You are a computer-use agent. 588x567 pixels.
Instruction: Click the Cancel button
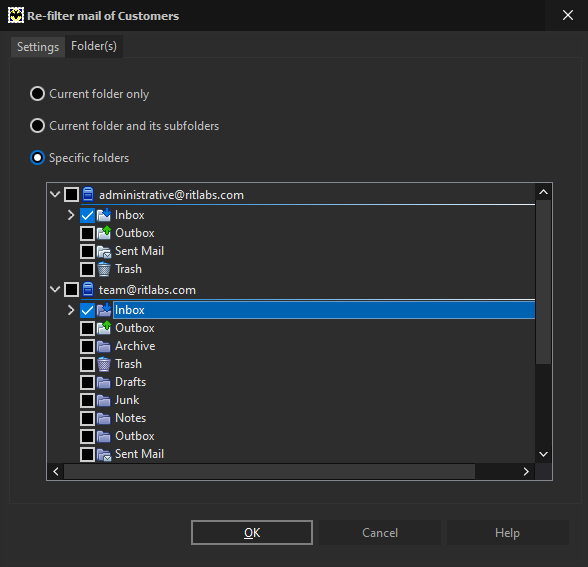[380, 532]
